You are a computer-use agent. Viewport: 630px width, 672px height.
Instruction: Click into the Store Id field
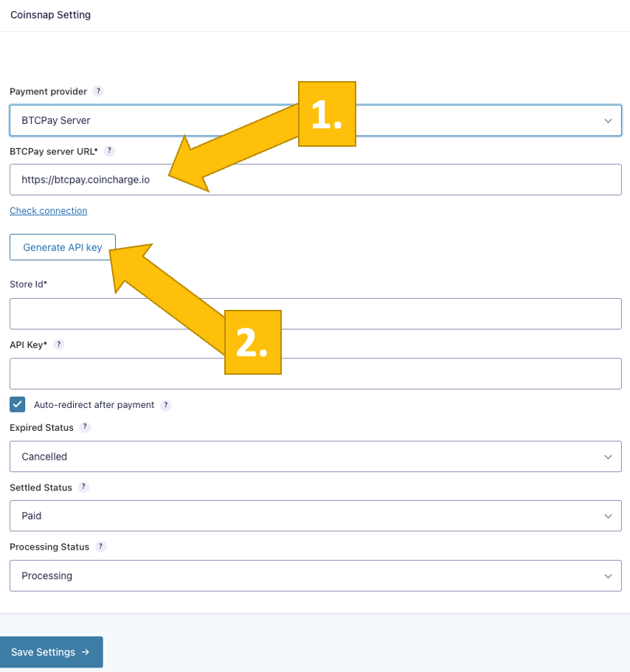point(315,314)
